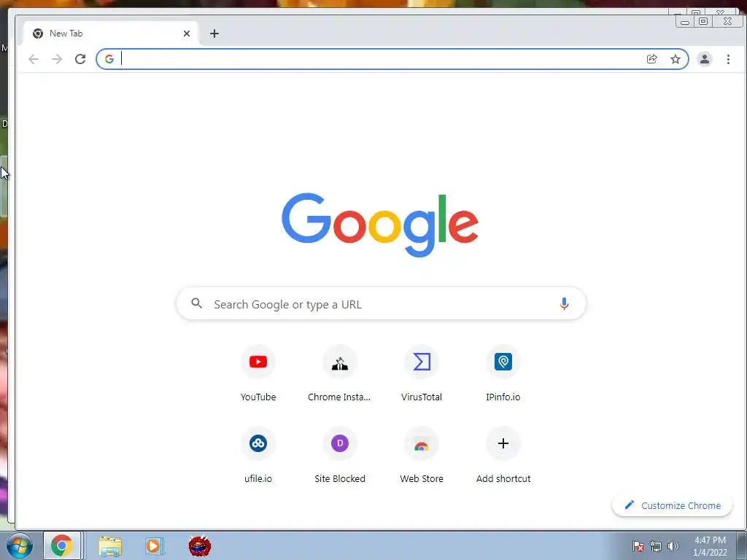Click network tray icon

coord(656,546)
